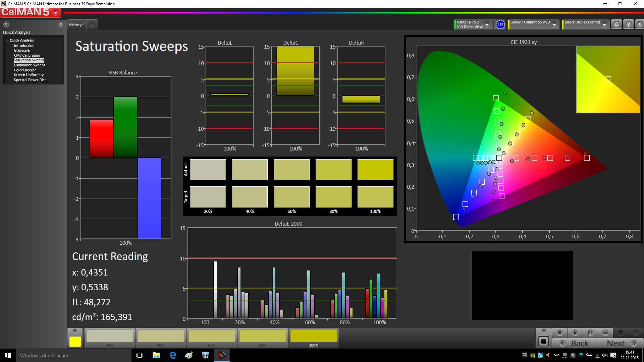Select the History 1 tab
The width and height of the screenshot is (644, 362).
(77, 25)
